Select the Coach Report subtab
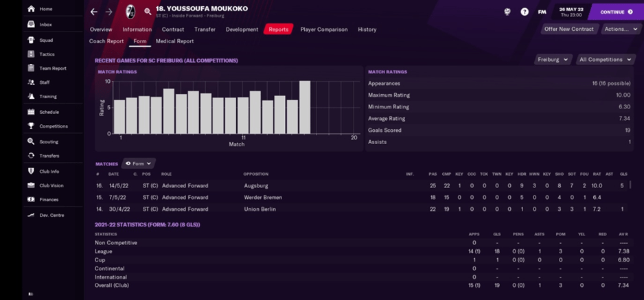This screenshot has height=300, width=644. coord(106,41)
